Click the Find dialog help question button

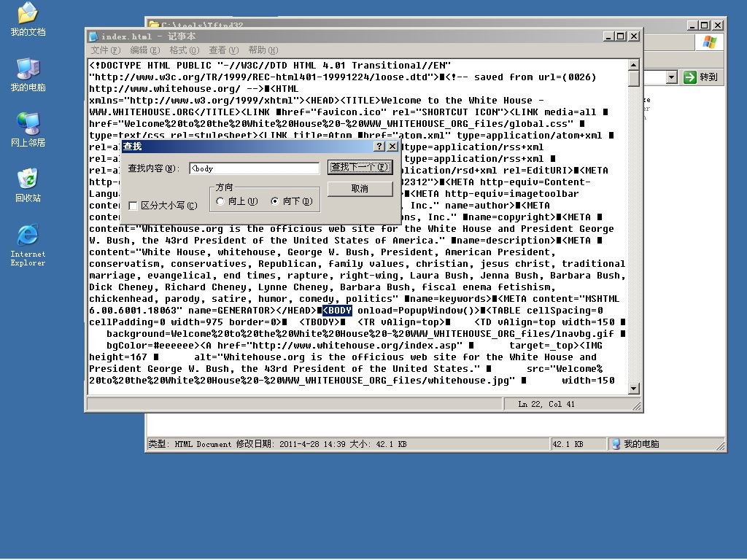coord(379,146)
